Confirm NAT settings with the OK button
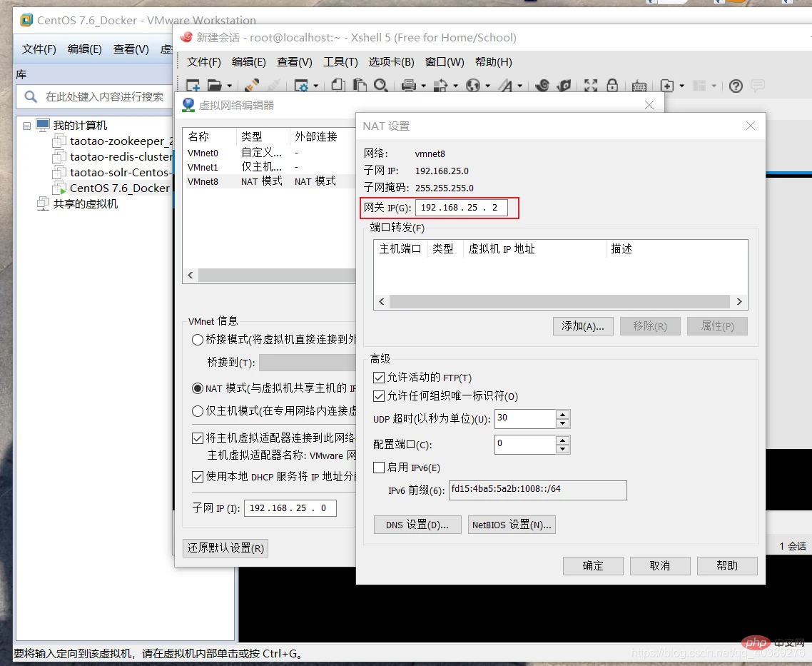The height and width of the screenshot is (666, 812). pyautogui.click(x=593, y=565)
